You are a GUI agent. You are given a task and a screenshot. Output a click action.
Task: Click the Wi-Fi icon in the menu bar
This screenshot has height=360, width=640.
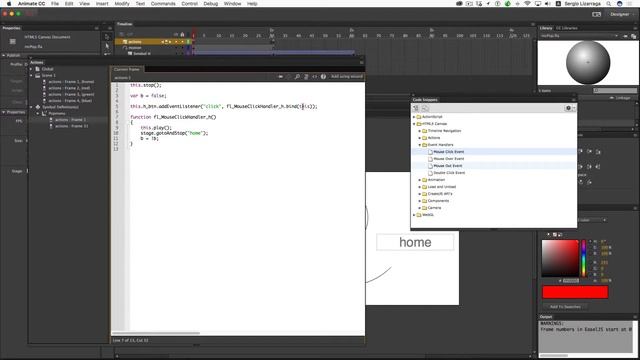point(527,3)
